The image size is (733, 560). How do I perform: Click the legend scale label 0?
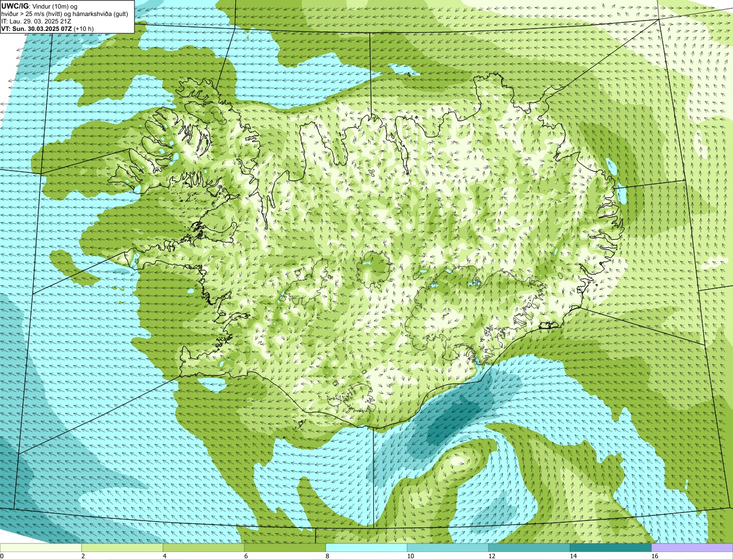2,556
